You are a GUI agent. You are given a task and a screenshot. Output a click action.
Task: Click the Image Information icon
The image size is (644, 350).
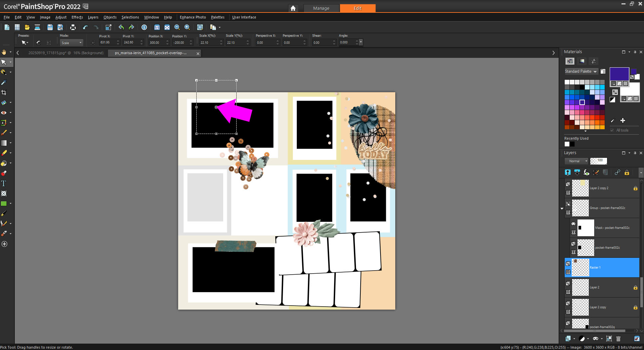pyautogui.click(x=144, y=28)
